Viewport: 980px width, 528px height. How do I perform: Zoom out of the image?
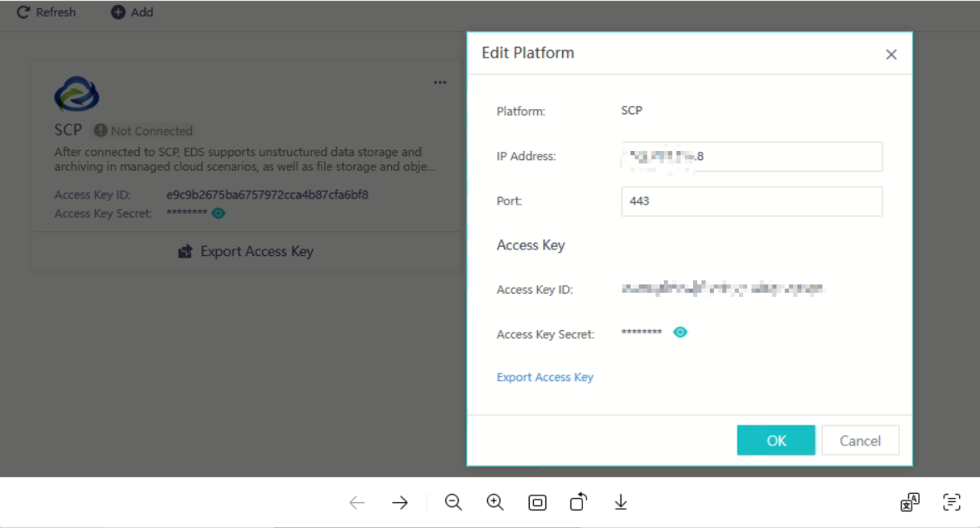pyautogui.click(x=453, y=502)
